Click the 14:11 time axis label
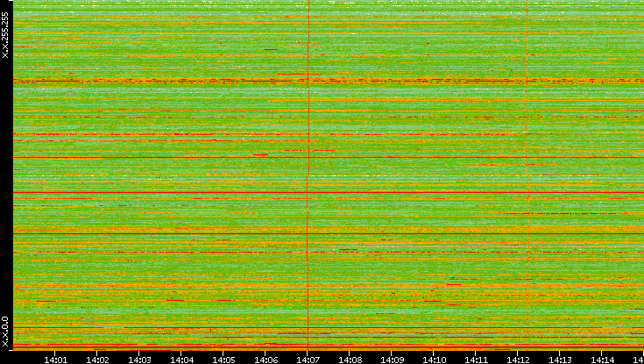Screen dimensions: 644x364 476,360
